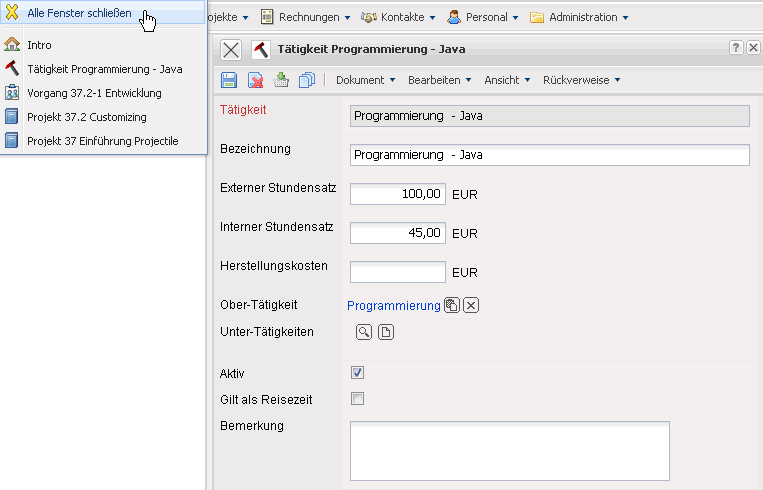Follow the Programmierung link

[393, 306]
